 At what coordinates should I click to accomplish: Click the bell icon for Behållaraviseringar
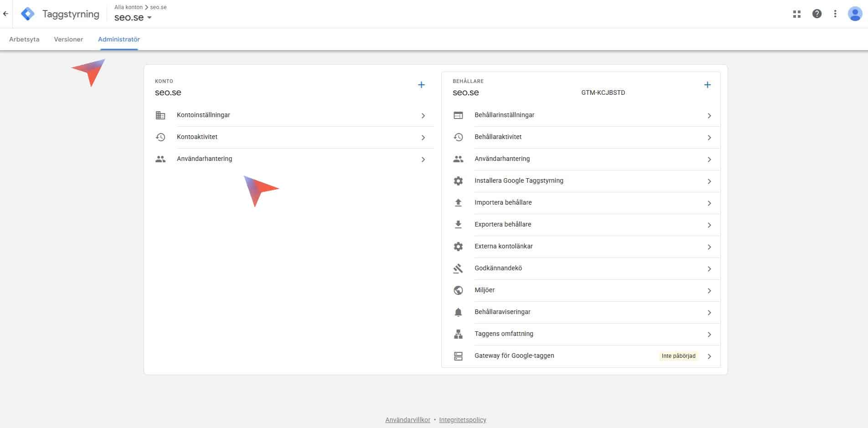[x=458, y=312]
